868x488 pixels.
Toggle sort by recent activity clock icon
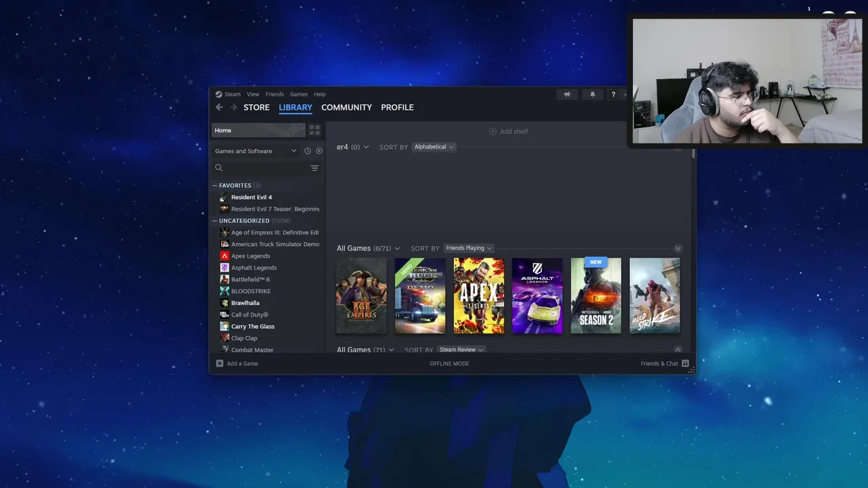pos(307,151)
